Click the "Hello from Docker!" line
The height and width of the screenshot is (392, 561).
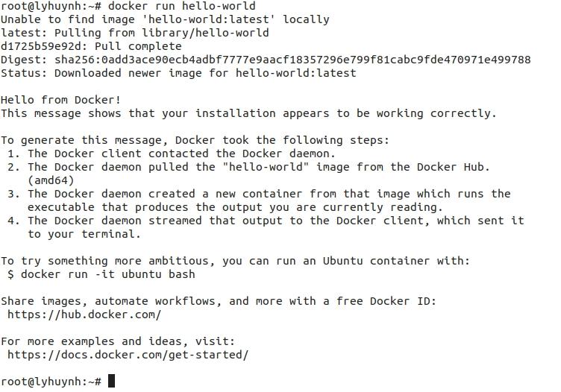pyautogui.click(x=60, y=100)
